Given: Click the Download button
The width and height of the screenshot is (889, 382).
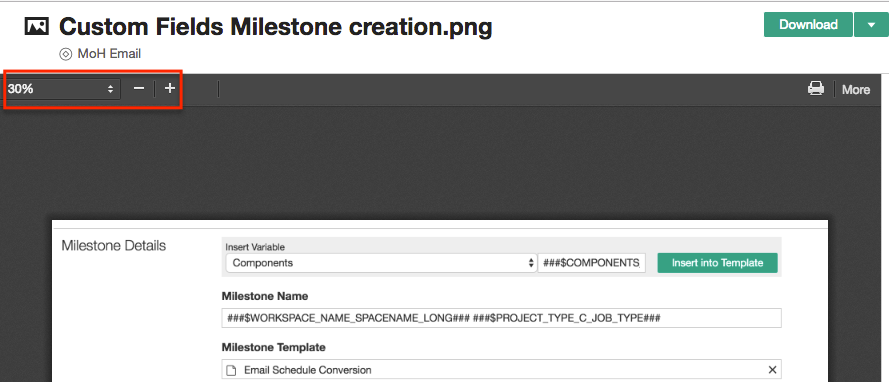Looking at the screenshot, I should click(x=808, y=24).
